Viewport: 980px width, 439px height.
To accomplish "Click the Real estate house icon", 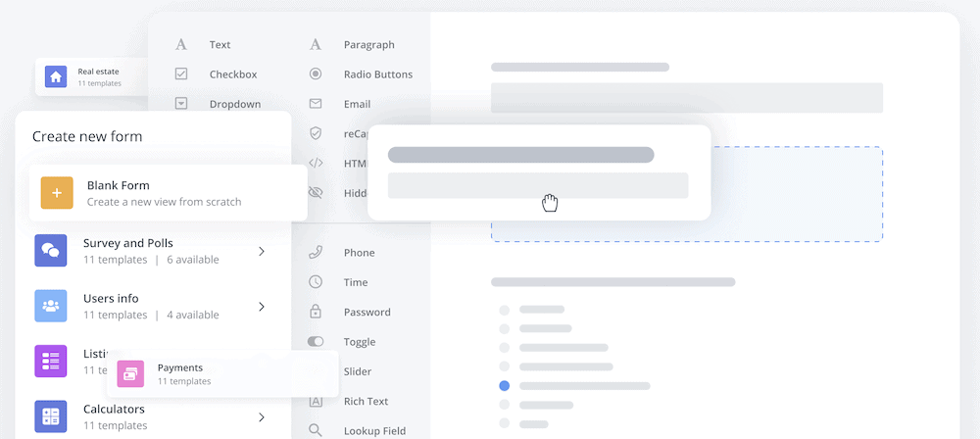I will pyautogui.click(x=56, y=76).
